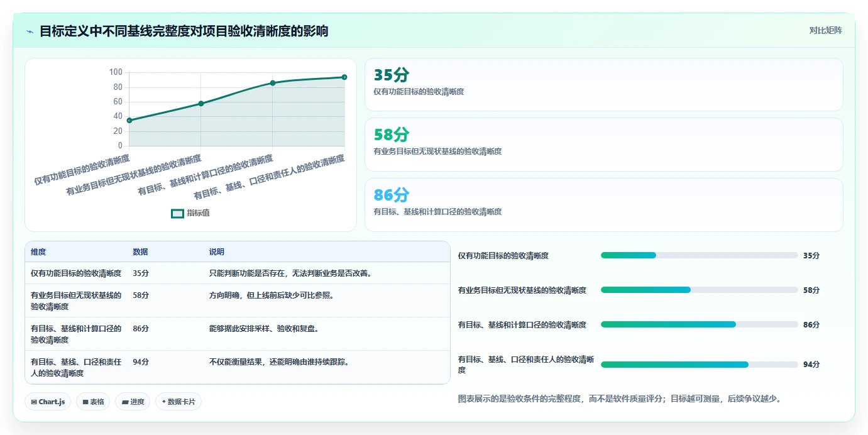Click the Chart.js tag chip
Image resolution: width=868 pixels, height=435 pixels.
(x=48, y=402)
